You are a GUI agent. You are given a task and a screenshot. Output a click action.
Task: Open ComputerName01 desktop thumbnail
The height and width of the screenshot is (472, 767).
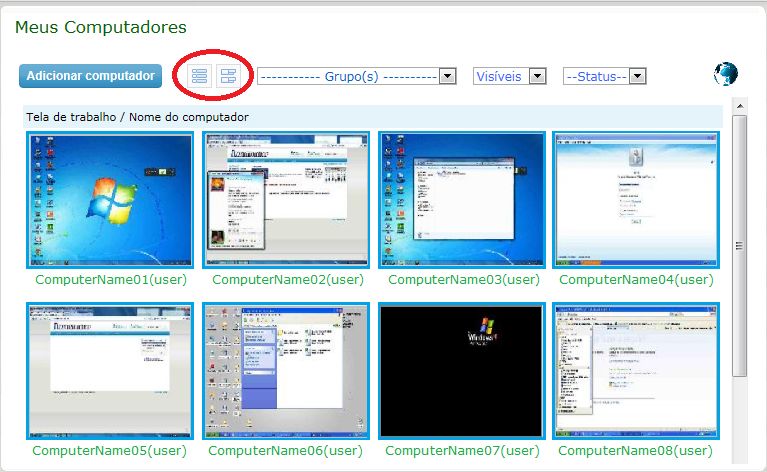(110, 200)
